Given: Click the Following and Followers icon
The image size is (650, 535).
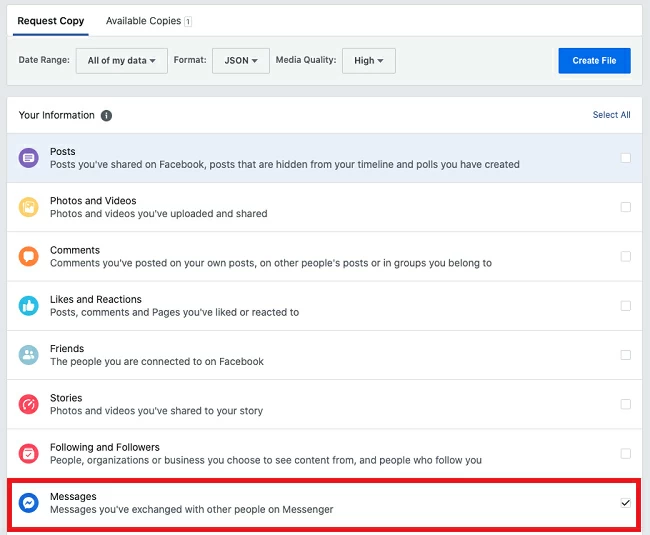Looking at the screenshot, I should pos(29,454).
